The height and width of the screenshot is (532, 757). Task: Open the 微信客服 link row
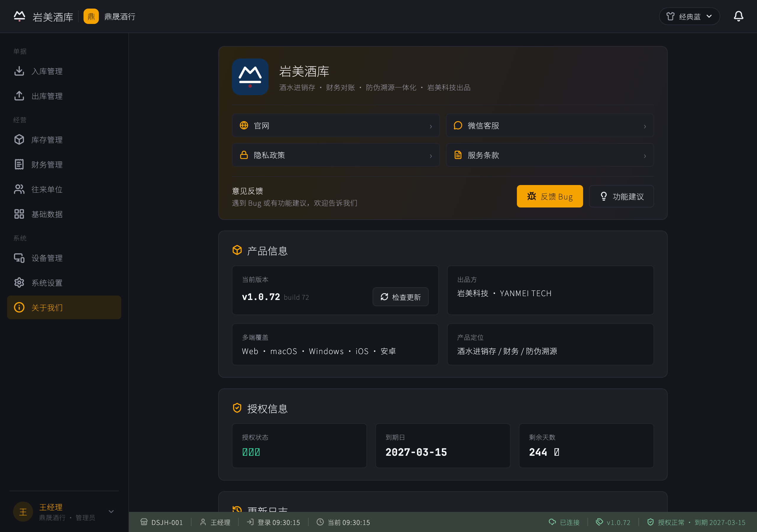(550, 126)
